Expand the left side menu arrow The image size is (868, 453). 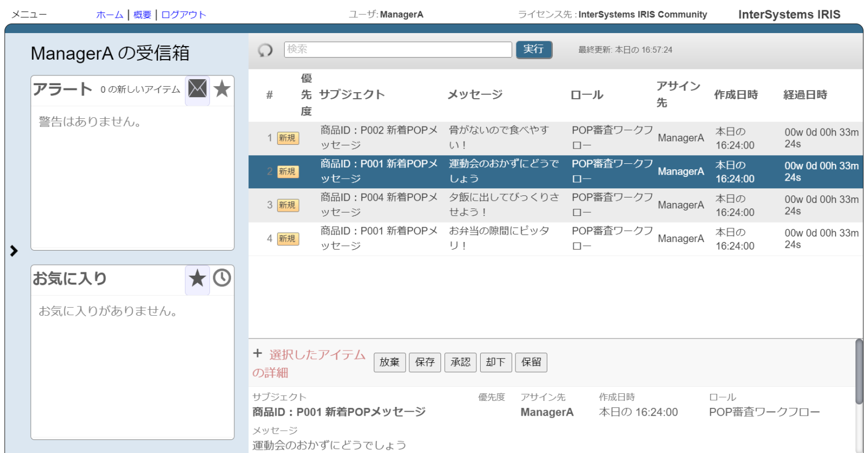tap(14, 251)
